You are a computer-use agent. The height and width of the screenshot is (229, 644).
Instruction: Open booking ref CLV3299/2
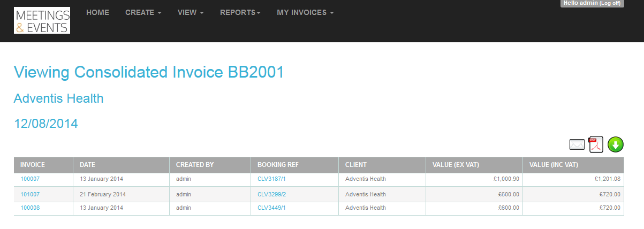pos(271,194)
